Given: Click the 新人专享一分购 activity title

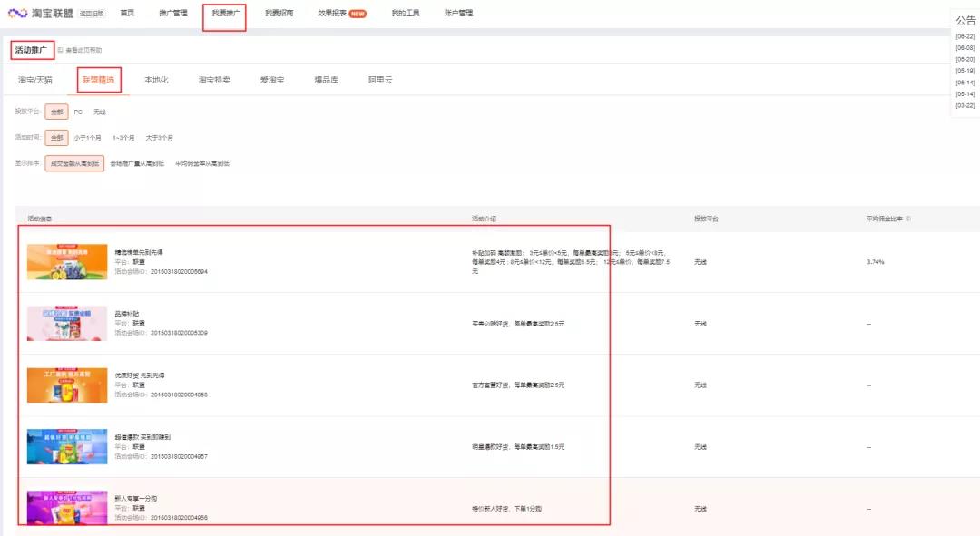Looking at the screenshot, I should (135, 499).
